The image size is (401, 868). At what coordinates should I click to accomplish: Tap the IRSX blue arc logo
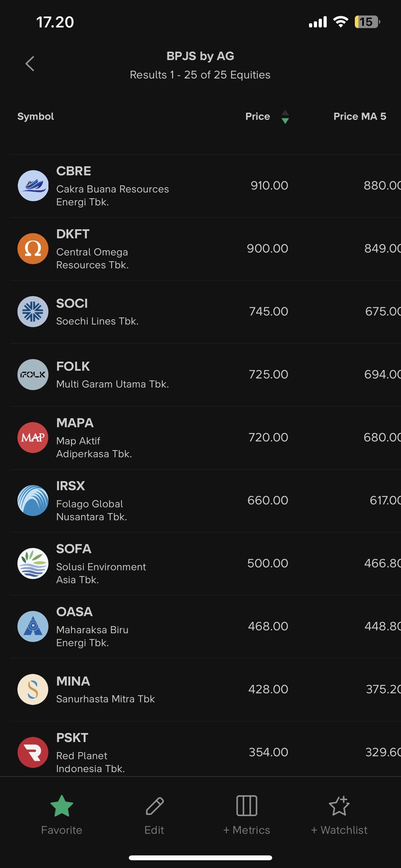(x=33, y=501)
